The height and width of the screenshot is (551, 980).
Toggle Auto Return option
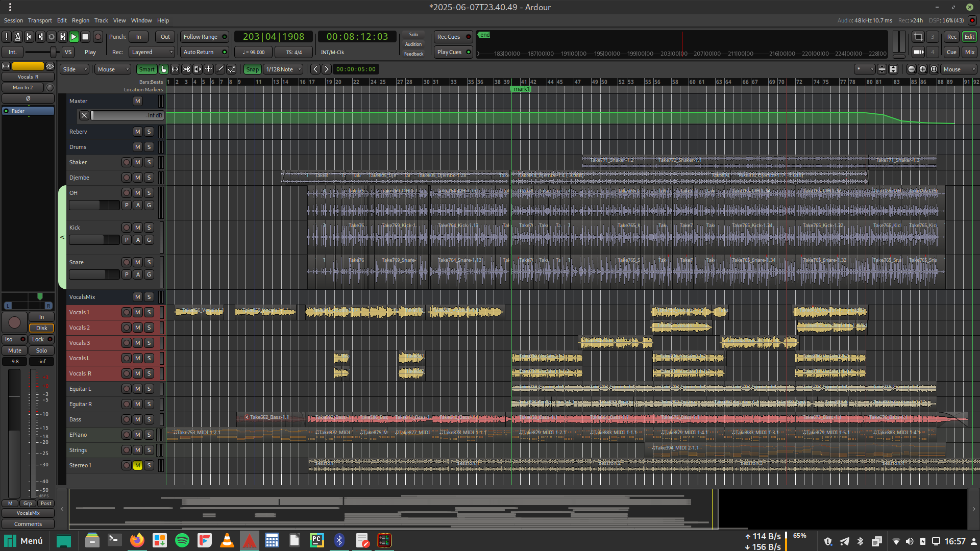[x=204, y=52]
